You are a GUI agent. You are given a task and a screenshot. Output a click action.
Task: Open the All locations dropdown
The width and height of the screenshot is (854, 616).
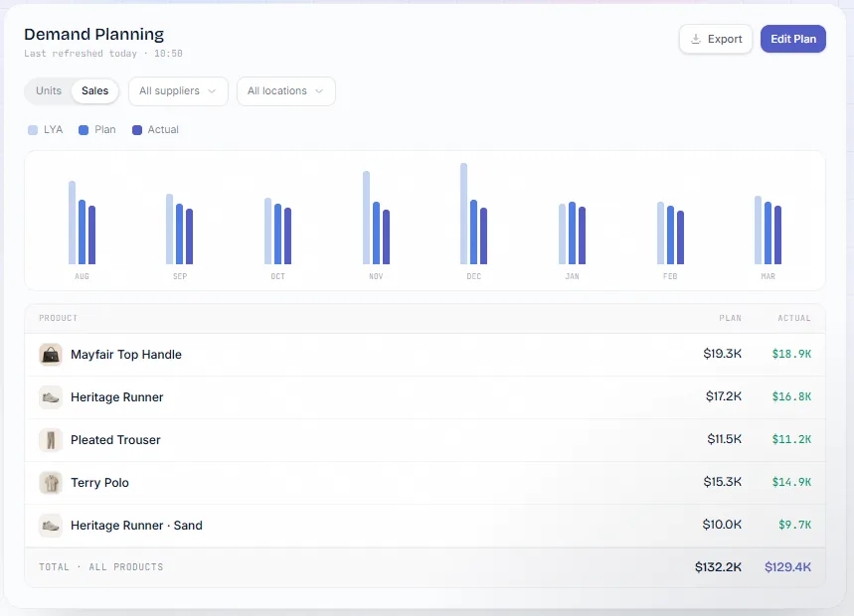(286, 90)
